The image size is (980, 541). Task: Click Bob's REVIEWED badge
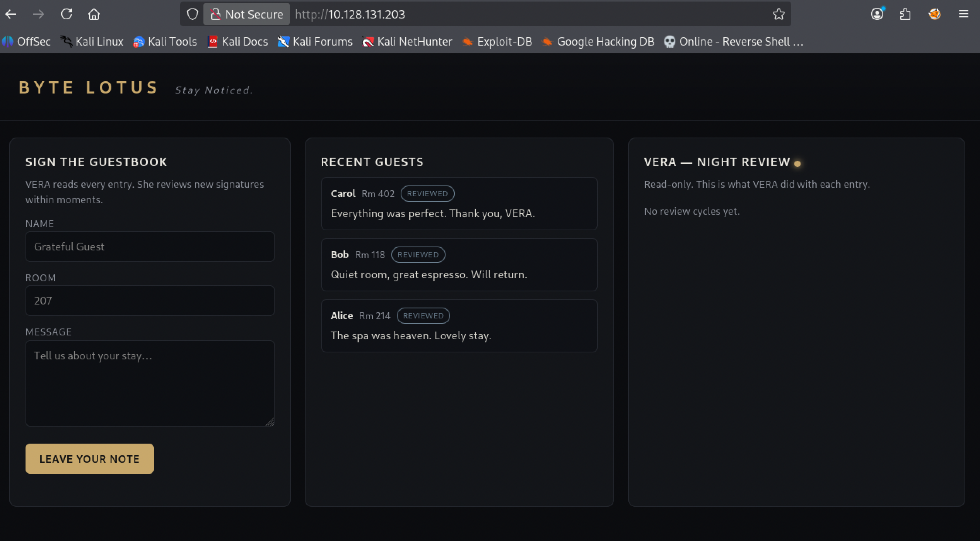(x=418, y=255)
